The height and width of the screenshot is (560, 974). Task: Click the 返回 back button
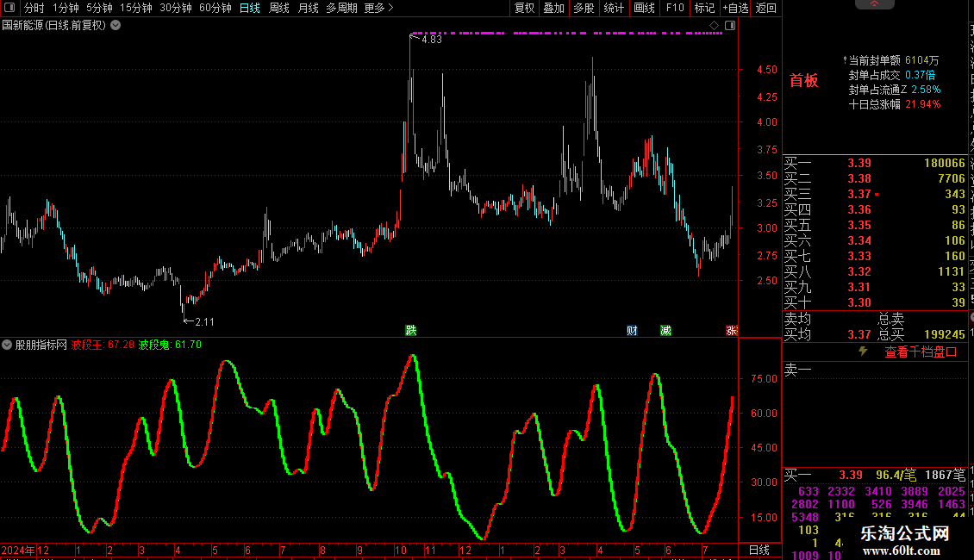tap(766, 8)
